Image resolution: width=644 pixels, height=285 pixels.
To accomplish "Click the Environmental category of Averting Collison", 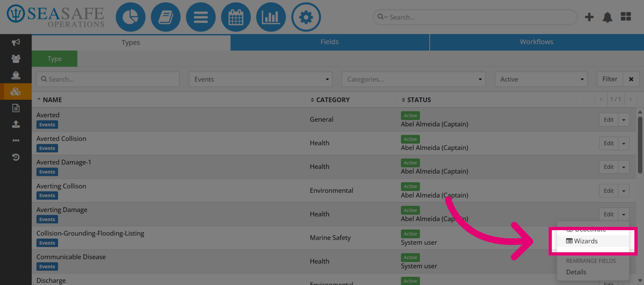I will (x=331, y=191).
